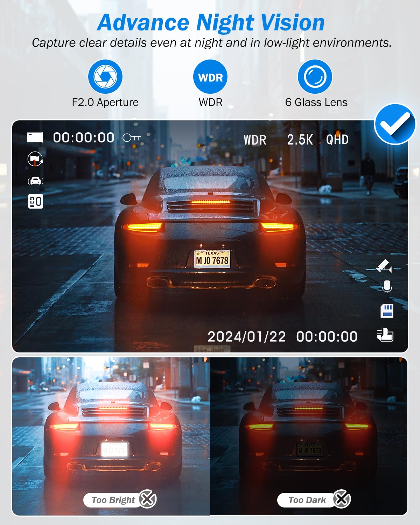Click the underexposed Too Dark thumbnail plate
Viewport: 420px width, 525px height.
coord(310,449)
